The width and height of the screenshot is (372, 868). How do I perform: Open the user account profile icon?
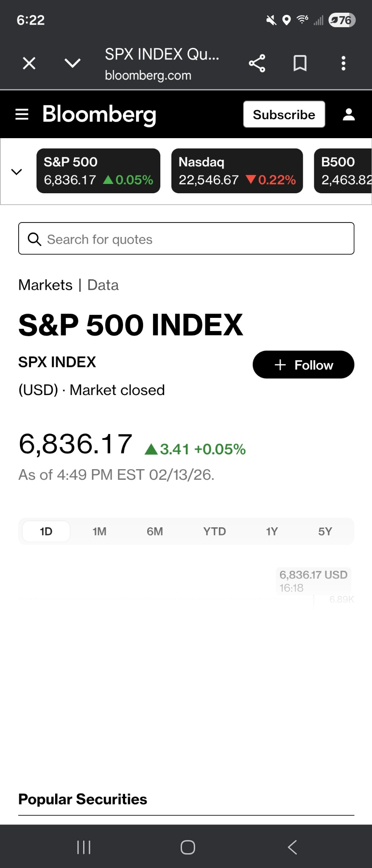coord(349,114)
